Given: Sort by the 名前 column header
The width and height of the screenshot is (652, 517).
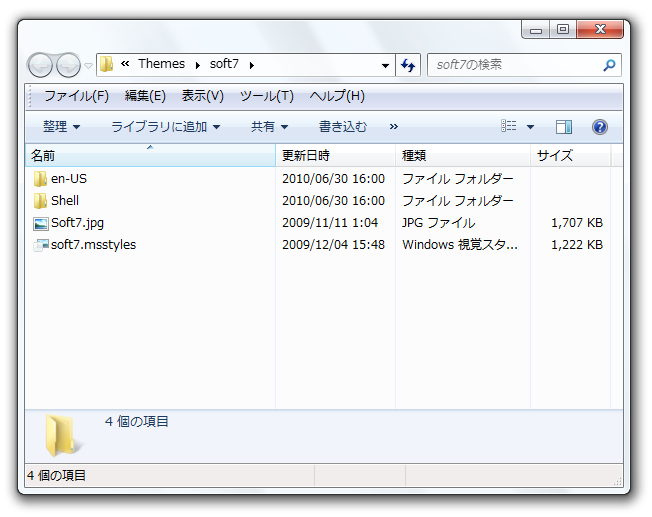Looking at the screenshot, I should coord(151,156).
